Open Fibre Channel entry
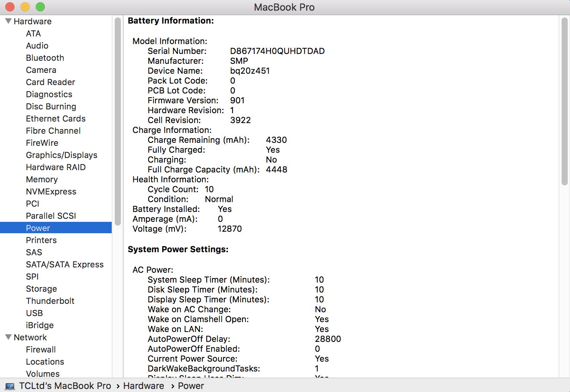Image resolution: width=570 pixels, height=392 pixels. 53,131
